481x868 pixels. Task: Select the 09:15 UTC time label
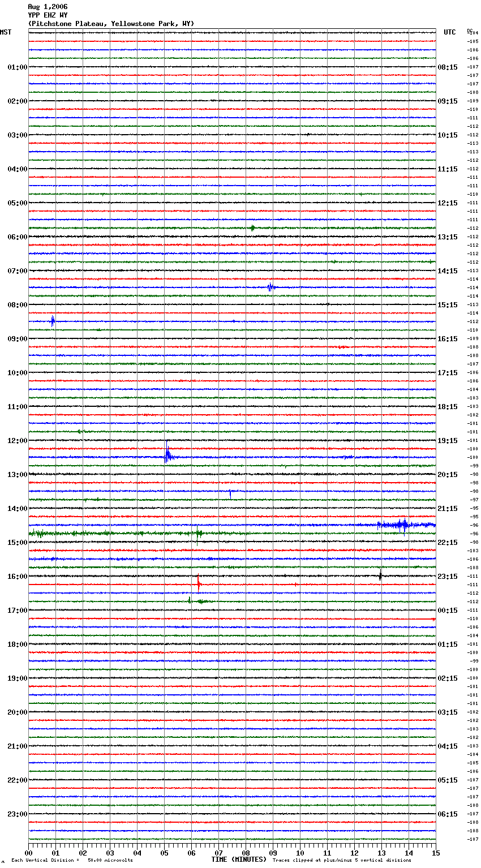click(448, 101)
